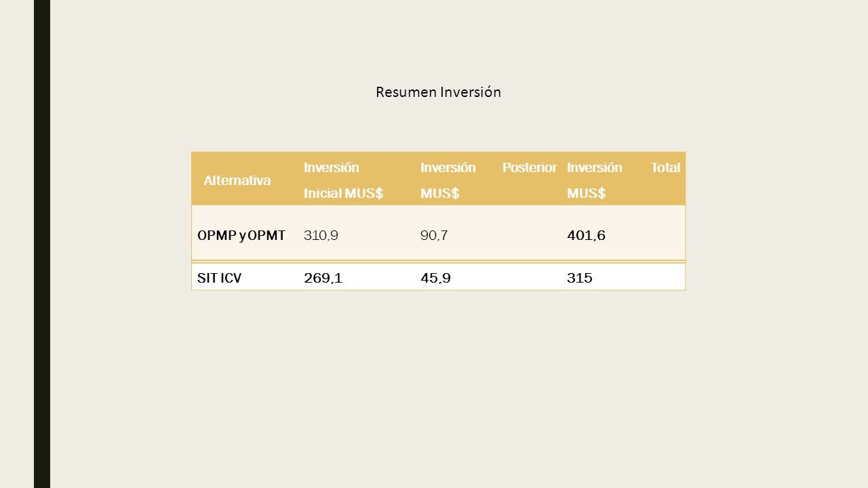868x488 pixels.
Task: Click the dark vertical bar on left
Action: (42, 244)
